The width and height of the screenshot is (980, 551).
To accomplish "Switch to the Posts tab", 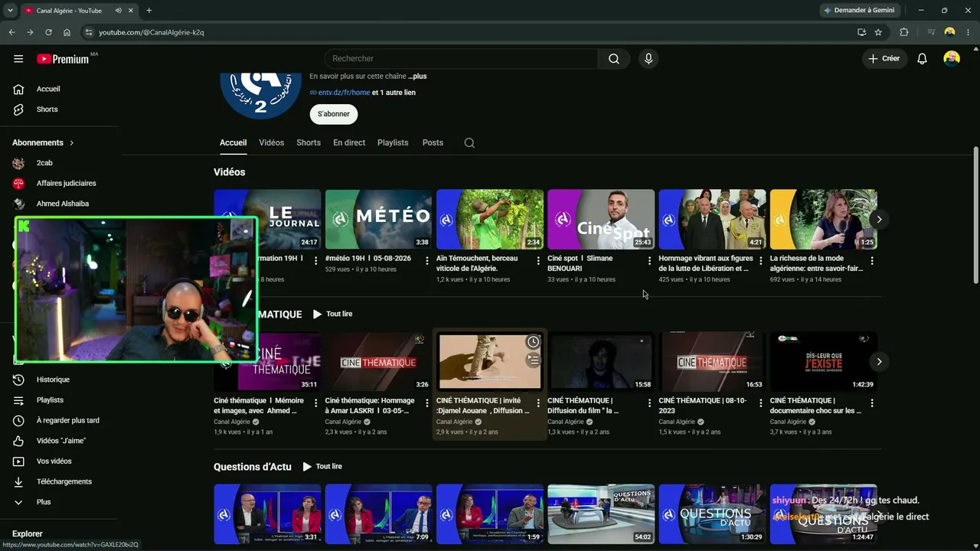I will (x=433, y=143).
